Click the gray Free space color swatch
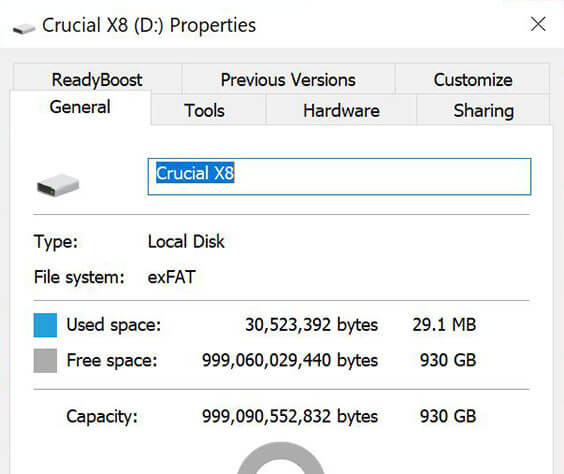Viewport: 564px width, 474px height. (45, 360)
